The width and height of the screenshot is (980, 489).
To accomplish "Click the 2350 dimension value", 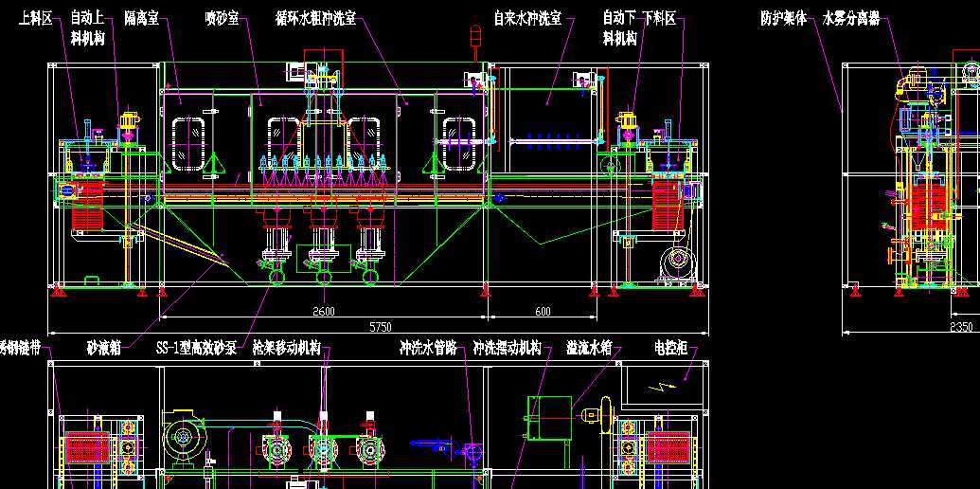I will click(x=961, y=327).
